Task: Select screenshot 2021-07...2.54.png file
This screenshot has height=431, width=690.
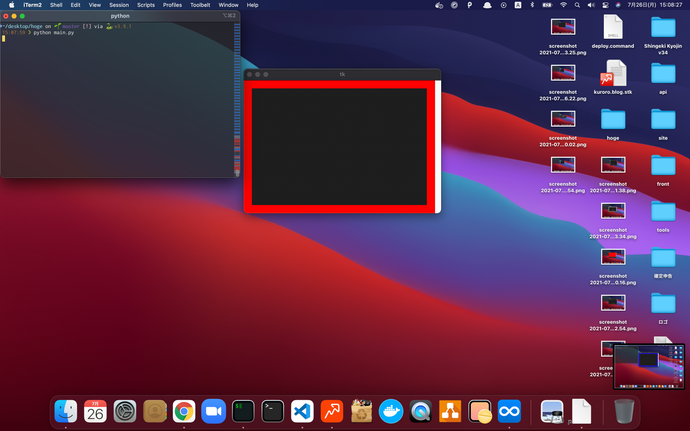Action: point(613,312)
